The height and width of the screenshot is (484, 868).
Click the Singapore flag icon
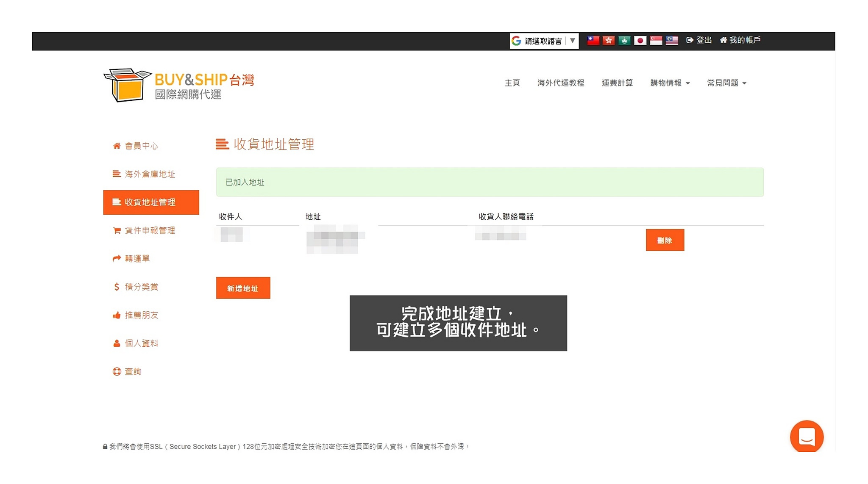[656, 40]
